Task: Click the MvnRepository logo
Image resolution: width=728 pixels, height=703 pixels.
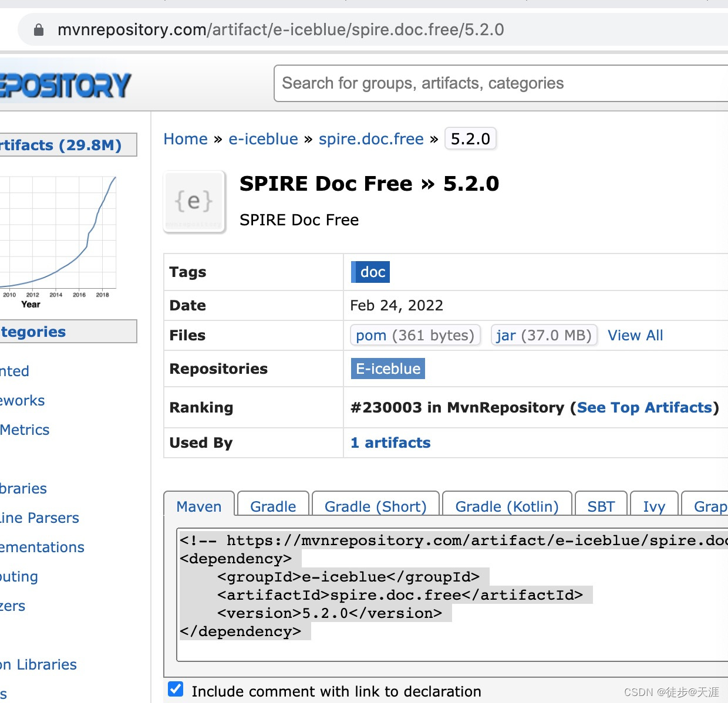Action: pos(65,83)
